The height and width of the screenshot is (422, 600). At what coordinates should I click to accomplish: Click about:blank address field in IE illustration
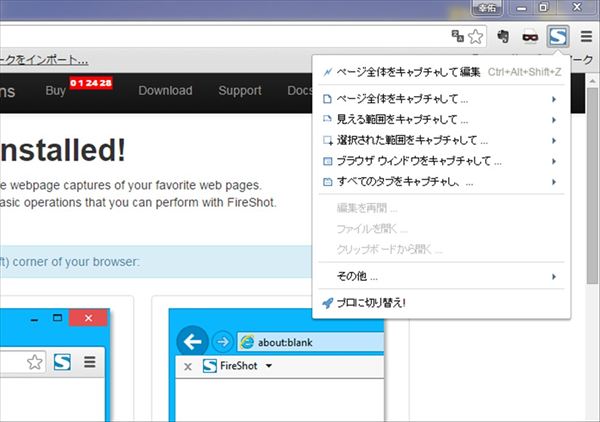pos(310,342)
